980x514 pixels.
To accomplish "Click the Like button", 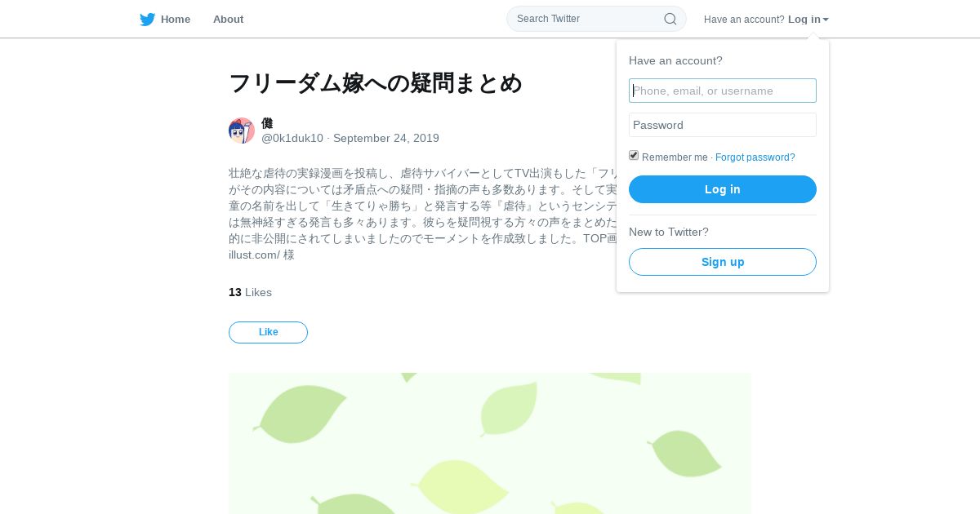I will tap(268, 332).
